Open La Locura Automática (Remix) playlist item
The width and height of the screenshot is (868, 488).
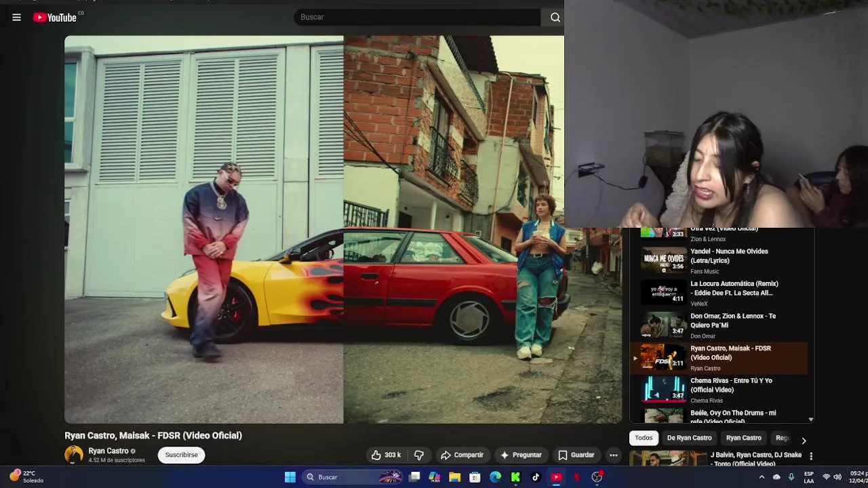tap(719, 292)
